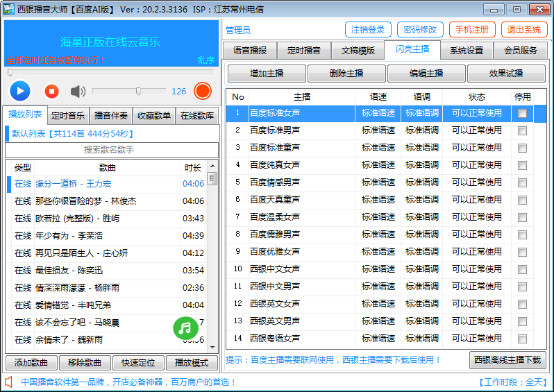Tick the 停用 checkbox for 百度标准童声

[522, 148]
